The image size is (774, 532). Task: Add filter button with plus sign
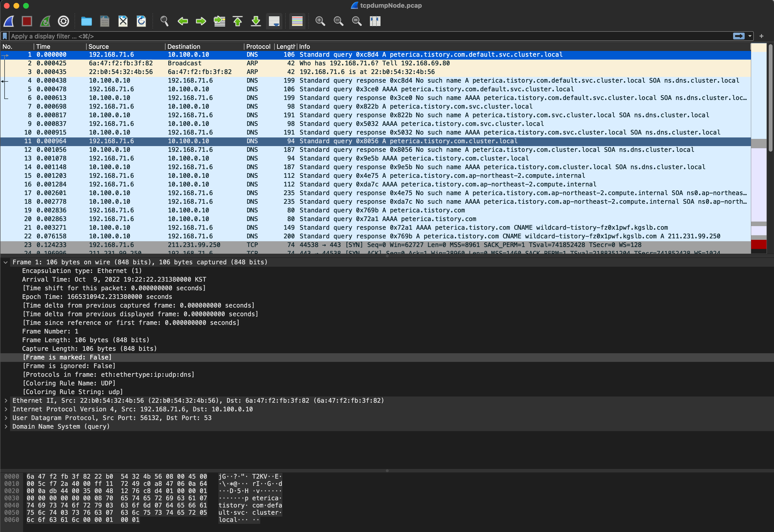coord(761,36)
